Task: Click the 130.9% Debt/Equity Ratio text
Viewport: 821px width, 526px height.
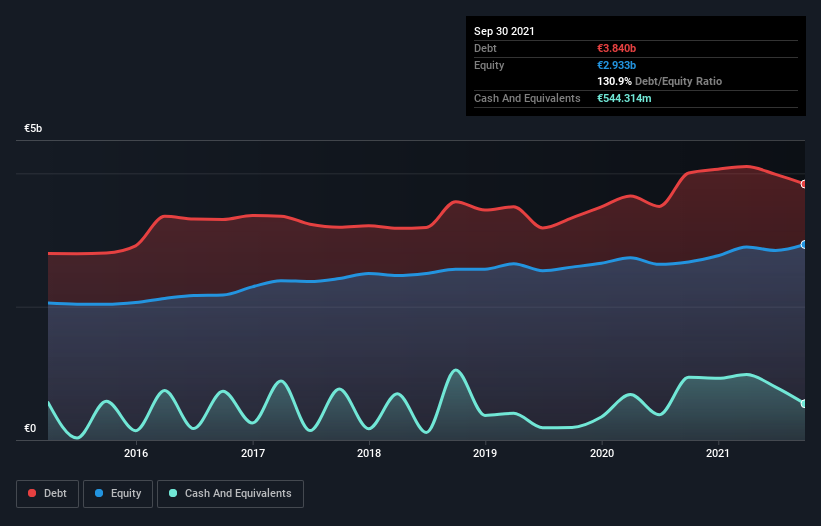Action: tap(659, 82)
